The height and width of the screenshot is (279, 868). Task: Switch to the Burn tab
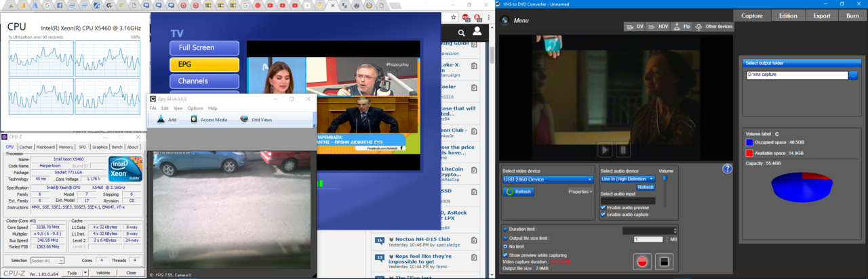[852, 16]
